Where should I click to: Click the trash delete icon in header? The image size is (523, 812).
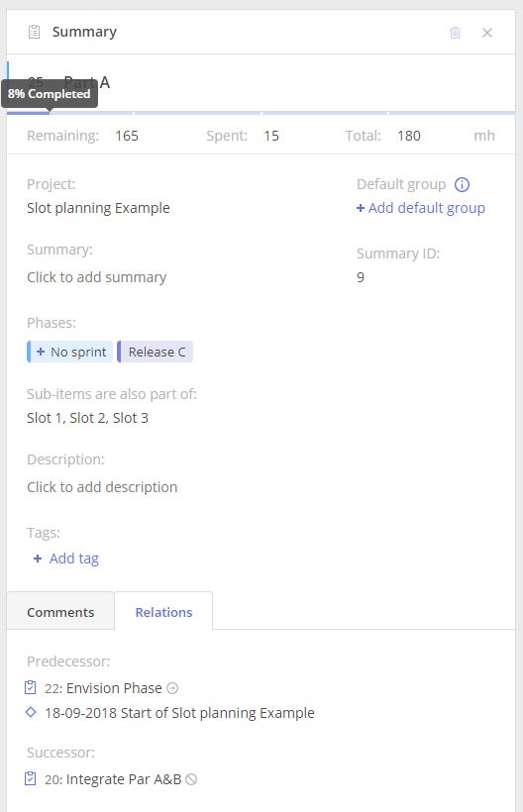pyautogui.click(x=456, y=33)
